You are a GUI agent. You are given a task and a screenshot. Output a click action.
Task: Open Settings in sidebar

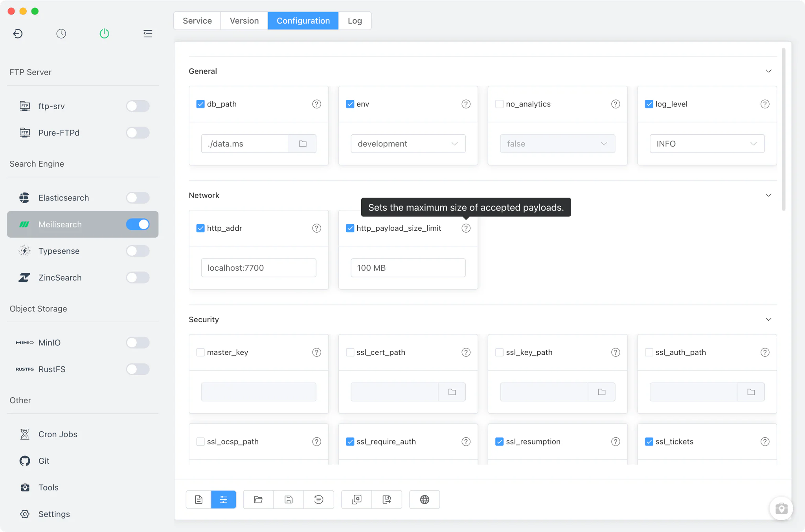tap(83, 514)
